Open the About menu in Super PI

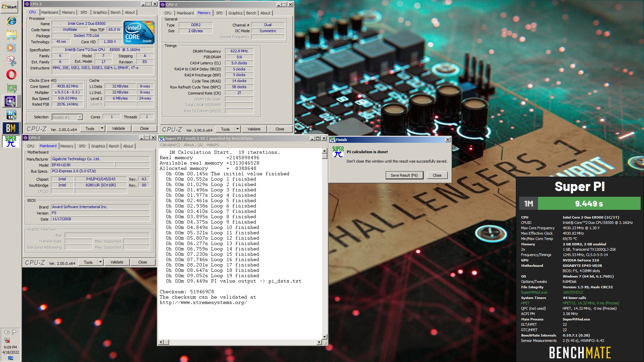click(x=193, y=145)
